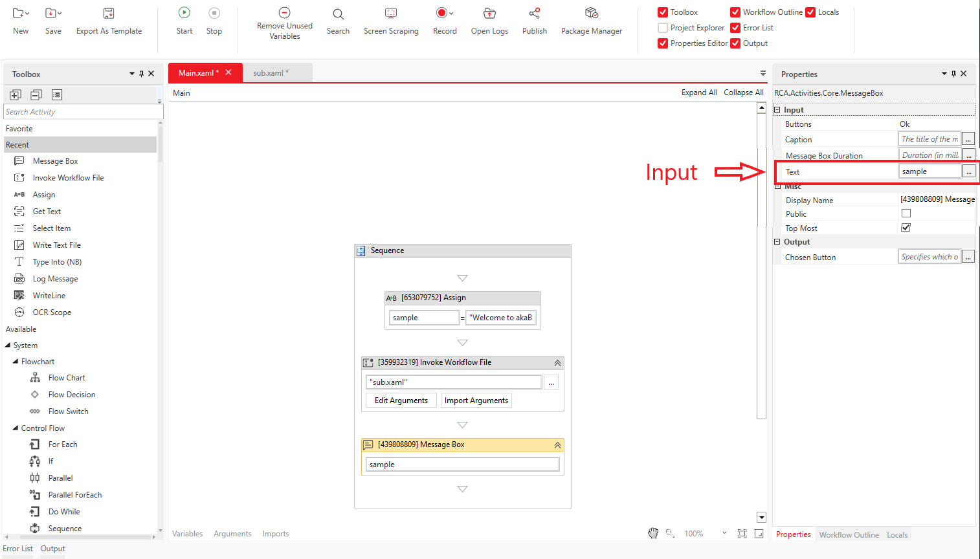
Task: Toggle the Output checkbox
Action: tap(735, 43)
